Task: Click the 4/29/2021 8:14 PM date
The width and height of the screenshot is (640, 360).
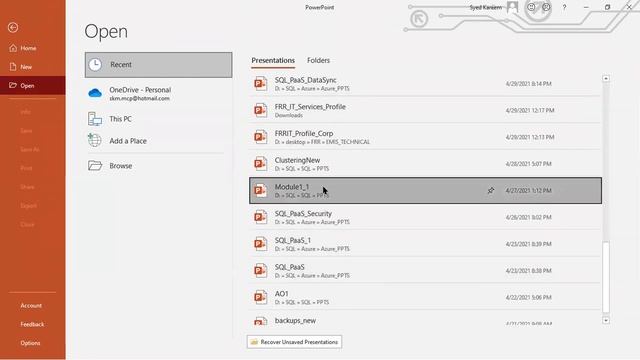Action: click(x=528, y=84)
